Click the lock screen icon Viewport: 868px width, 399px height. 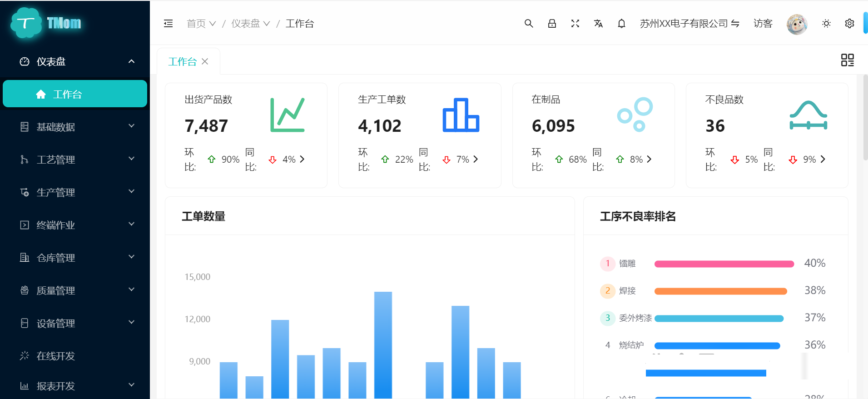point(552,24)
